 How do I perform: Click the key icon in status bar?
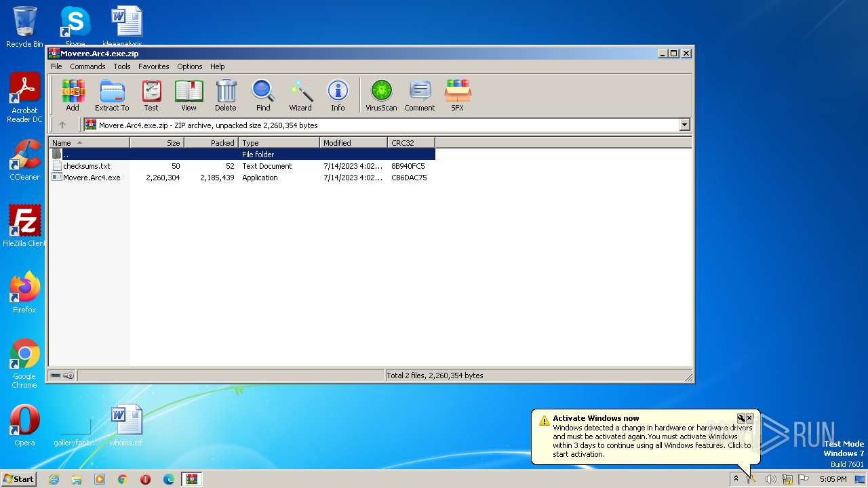(68, 375)
